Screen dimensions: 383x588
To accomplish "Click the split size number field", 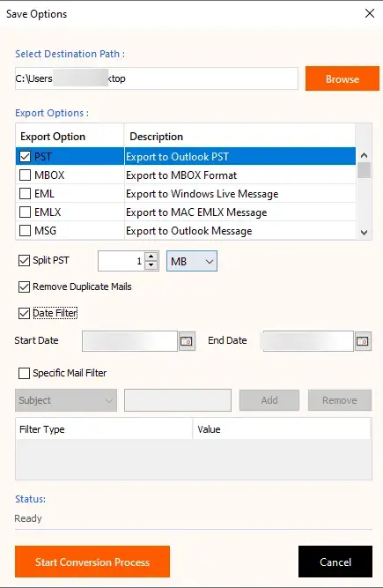I will tap(122, 261).
